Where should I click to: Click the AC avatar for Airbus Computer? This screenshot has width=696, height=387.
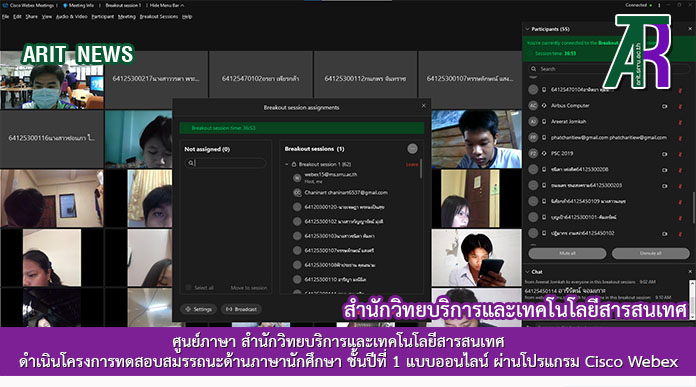point(533,106)
